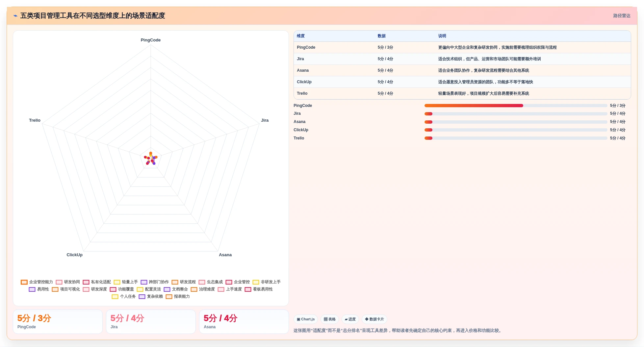Viewport: 644px width, 347px height.
Task: Click the footer note beginning 这张图用“适配度”
Action: point(398,331)
